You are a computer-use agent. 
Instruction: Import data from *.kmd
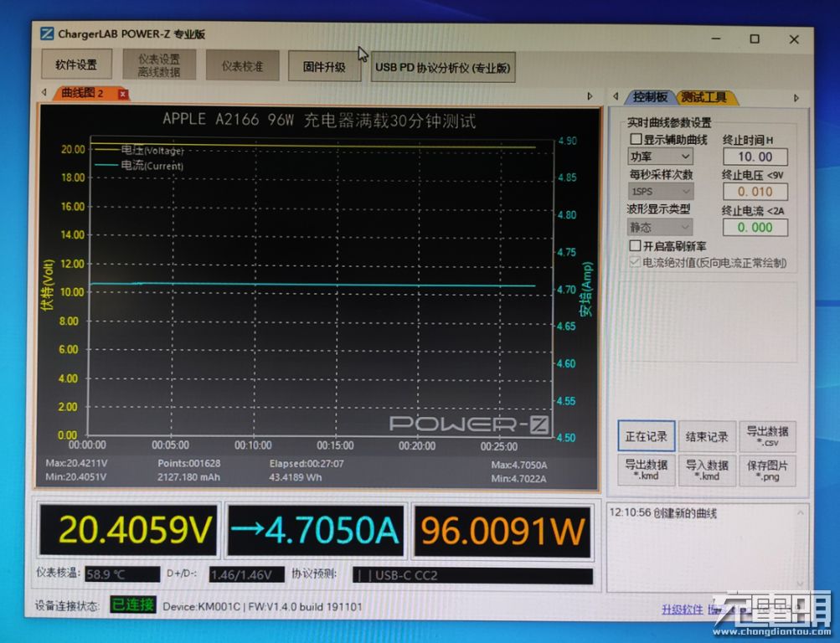point(707,471)
